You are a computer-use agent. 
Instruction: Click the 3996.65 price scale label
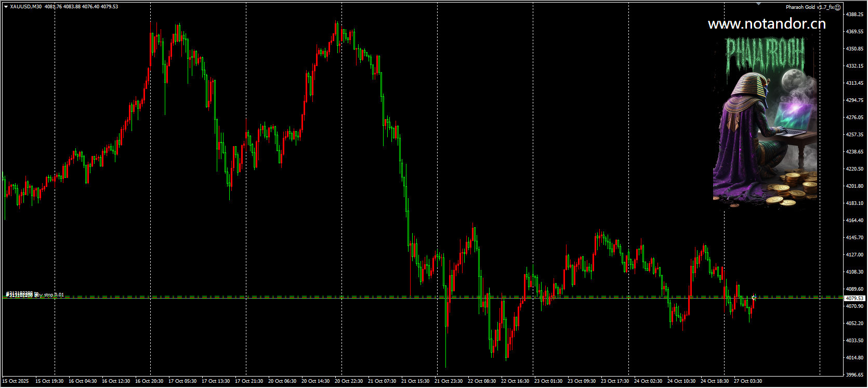pyautogui.click(x=854, y=374)
